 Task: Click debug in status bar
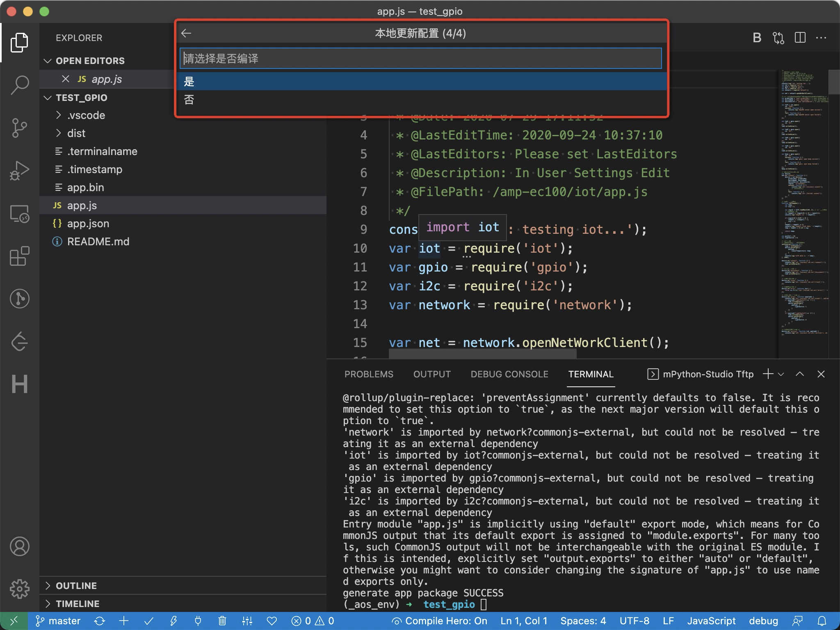point(763,621)
